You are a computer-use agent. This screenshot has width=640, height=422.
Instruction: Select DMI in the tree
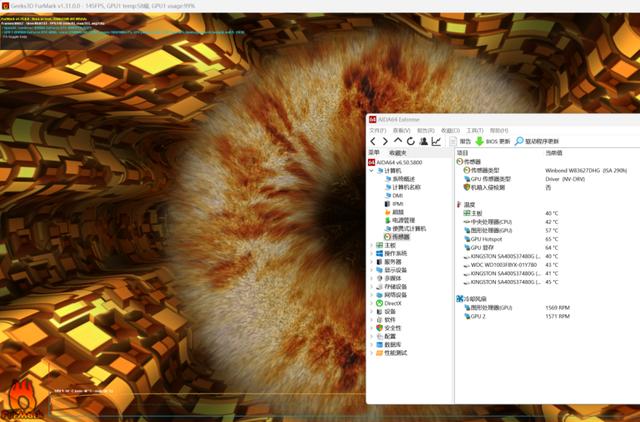[x=398, y=195]
